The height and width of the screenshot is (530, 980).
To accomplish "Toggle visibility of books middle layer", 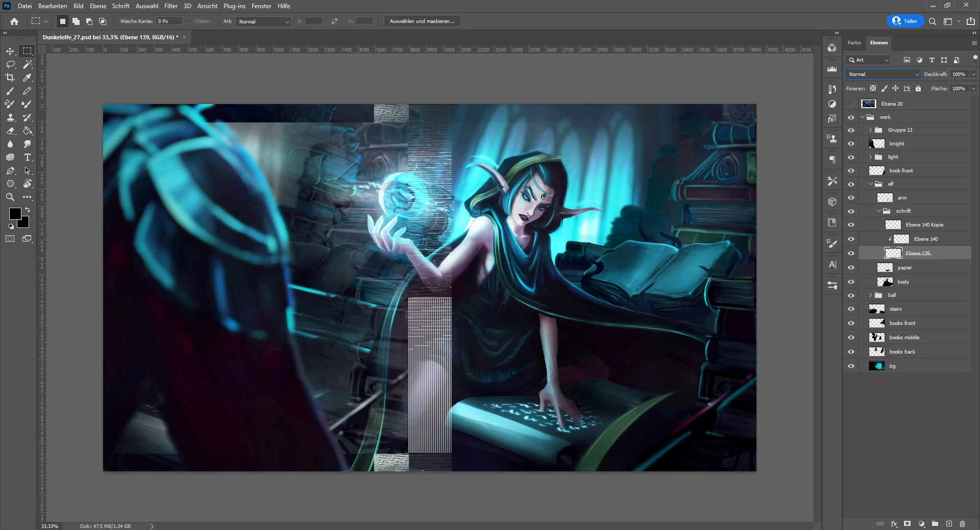I will click(851, 338).
